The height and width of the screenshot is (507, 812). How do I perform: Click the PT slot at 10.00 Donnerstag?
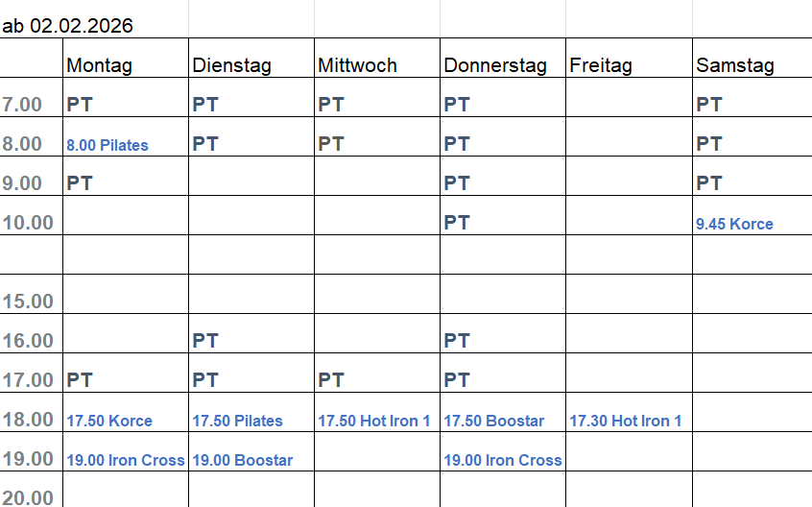[x=457, y=223]
